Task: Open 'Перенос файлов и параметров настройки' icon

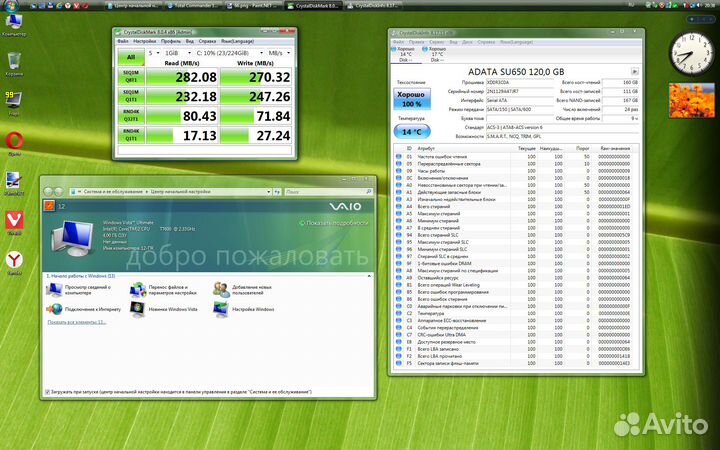Action: tap(138, 288)
